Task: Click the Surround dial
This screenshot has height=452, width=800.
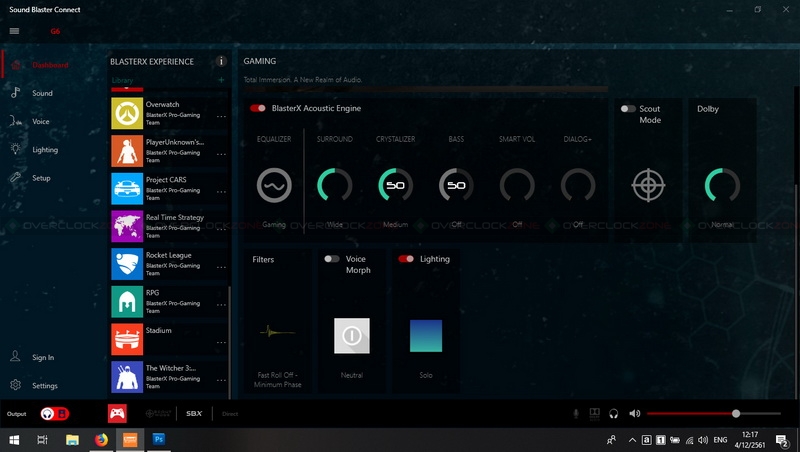Action: click(335, 185)
